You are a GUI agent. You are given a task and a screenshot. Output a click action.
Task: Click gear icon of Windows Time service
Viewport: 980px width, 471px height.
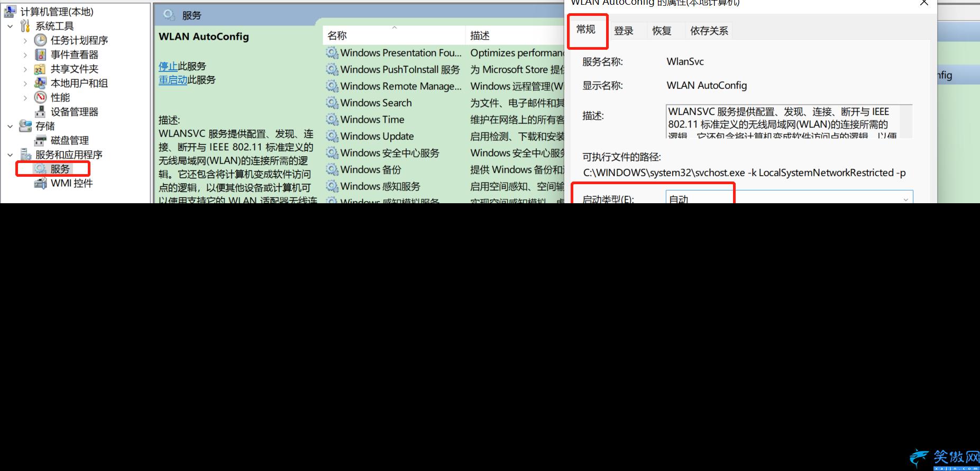pyautogui.click(x=332, y=120)
